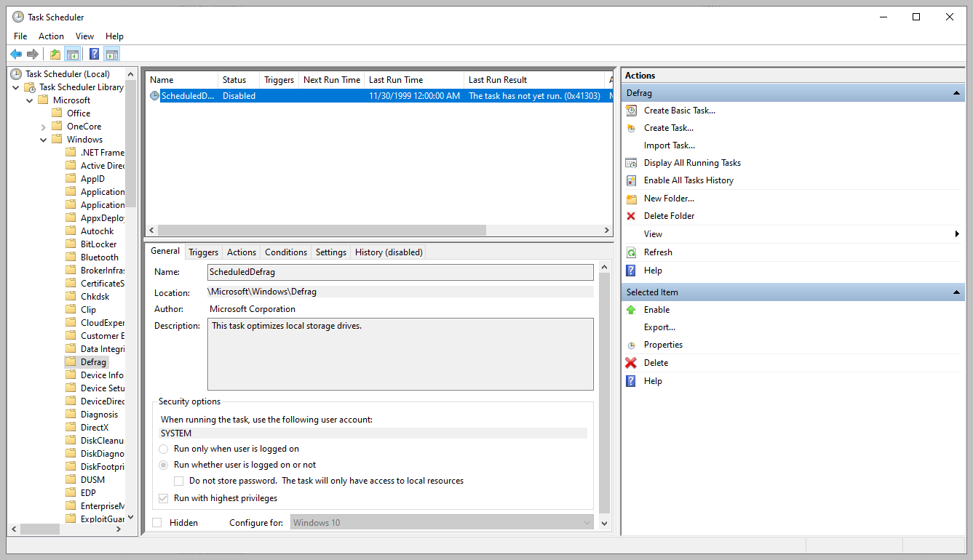Select Run only when user is logged on
This screenshot has height=560, width=973.
point(164,449)
